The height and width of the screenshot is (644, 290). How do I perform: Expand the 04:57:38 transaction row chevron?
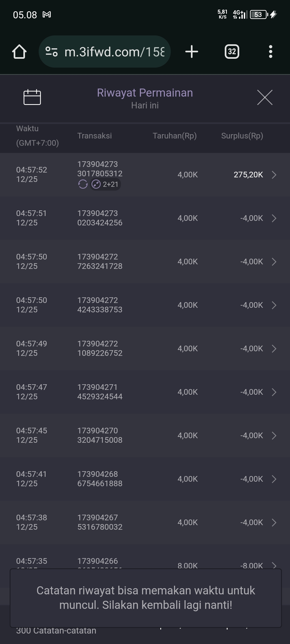(274, 522)
